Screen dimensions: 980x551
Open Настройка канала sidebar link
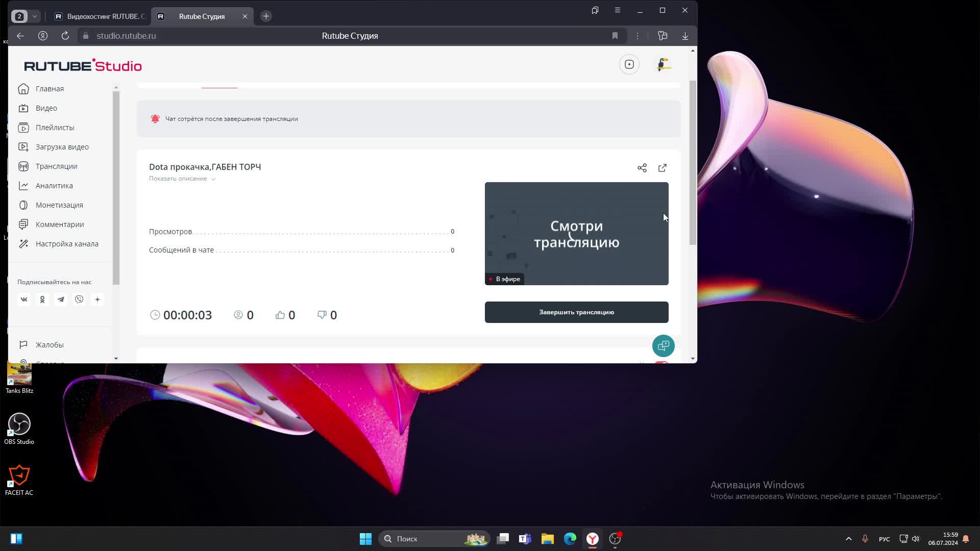coord(66,244)
